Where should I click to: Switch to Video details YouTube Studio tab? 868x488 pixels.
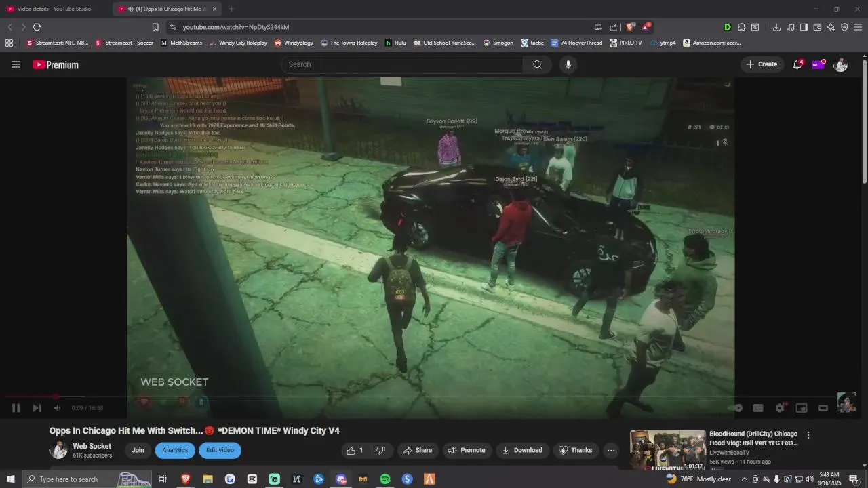point(56,9)
